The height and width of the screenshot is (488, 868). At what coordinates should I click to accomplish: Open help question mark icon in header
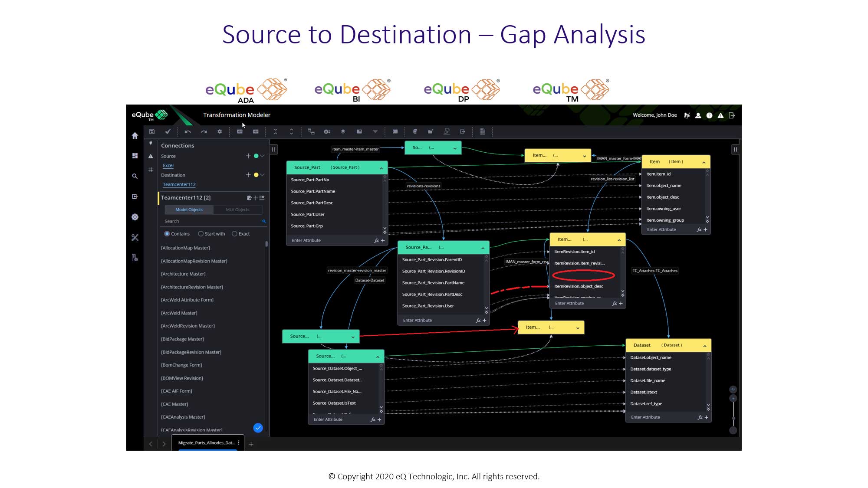(x=709, y=115)
